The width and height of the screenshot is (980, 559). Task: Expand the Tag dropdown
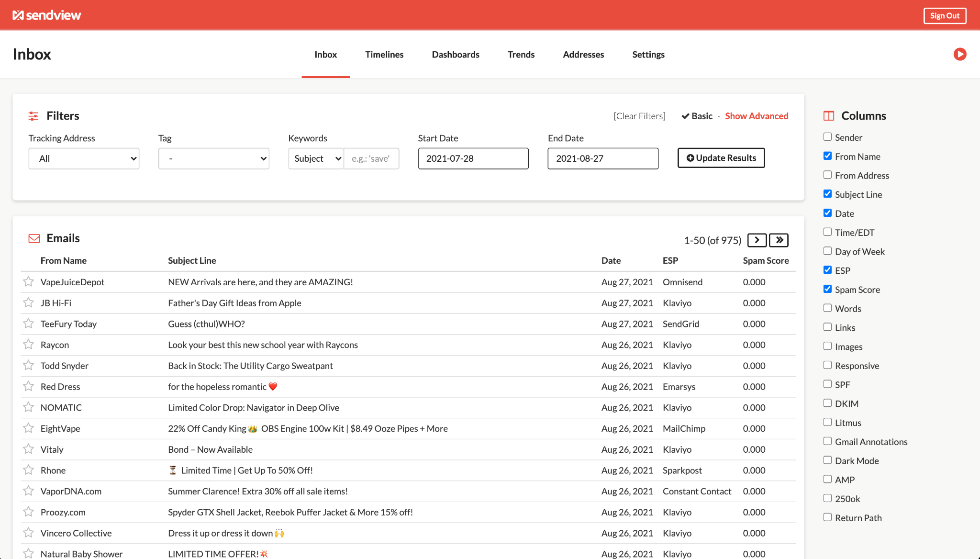213,158
